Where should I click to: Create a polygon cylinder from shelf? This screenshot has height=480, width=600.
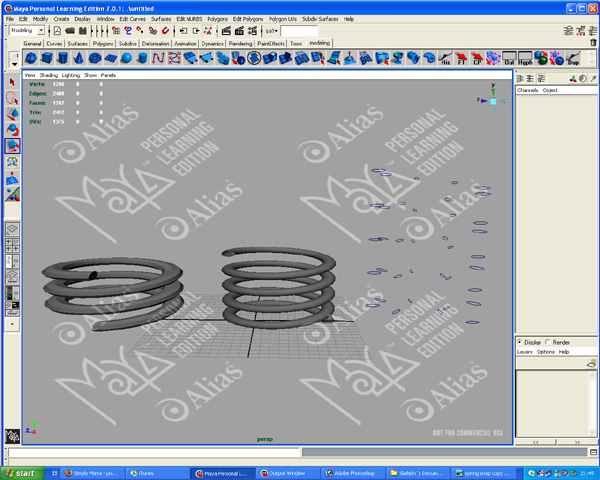(x=63, y=58)
